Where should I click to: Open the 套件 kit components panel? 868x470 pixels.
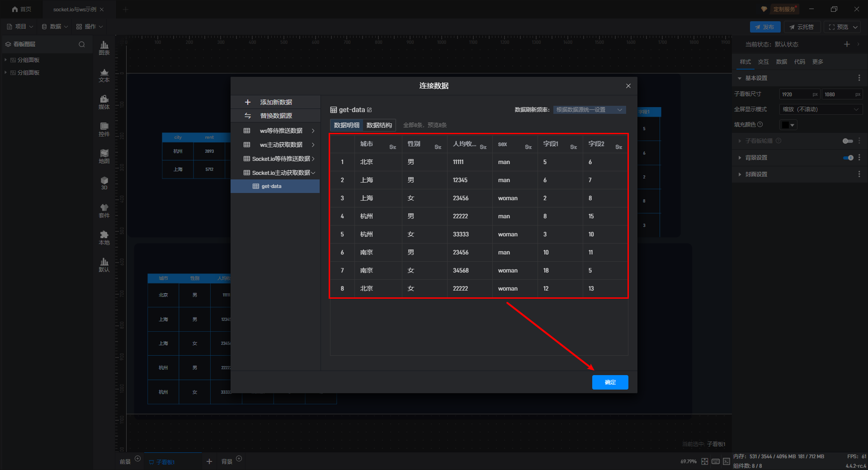(x=104, y=211)
